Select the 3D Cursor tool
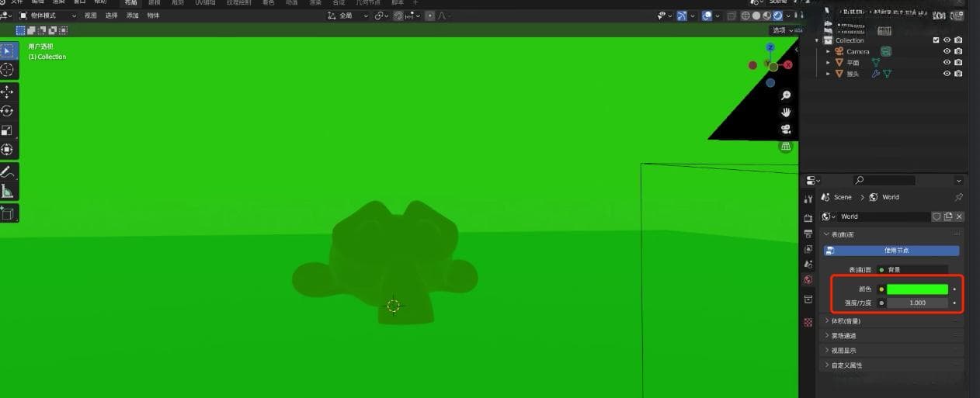The width and height of the screenshot is (980, 398). click(x=8, y=70)
